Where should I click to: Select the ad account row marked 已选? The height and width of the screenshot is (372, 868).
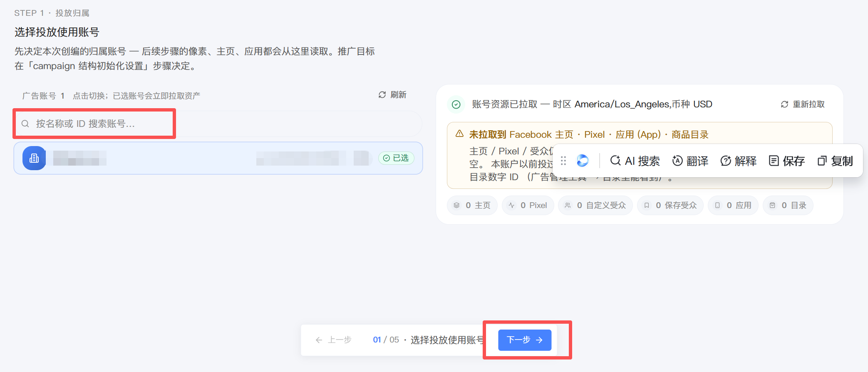tap(218, 158)
